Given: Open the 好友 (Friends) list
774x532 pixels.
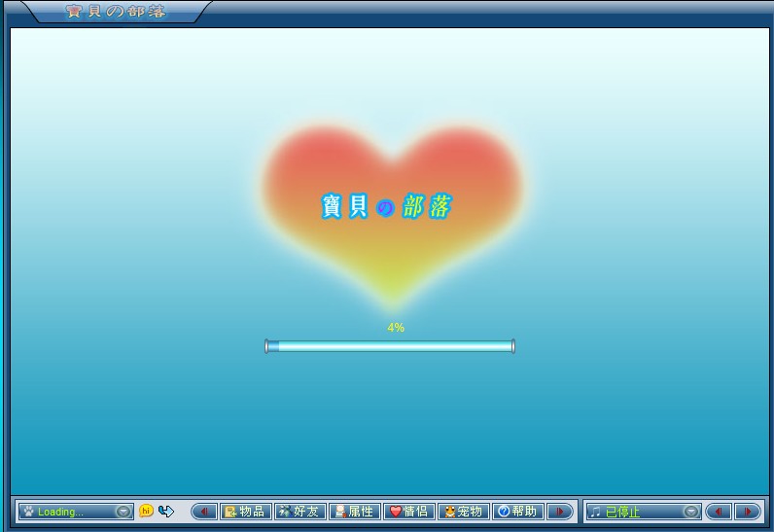Looking at the screenshot, I should point(299,512).
